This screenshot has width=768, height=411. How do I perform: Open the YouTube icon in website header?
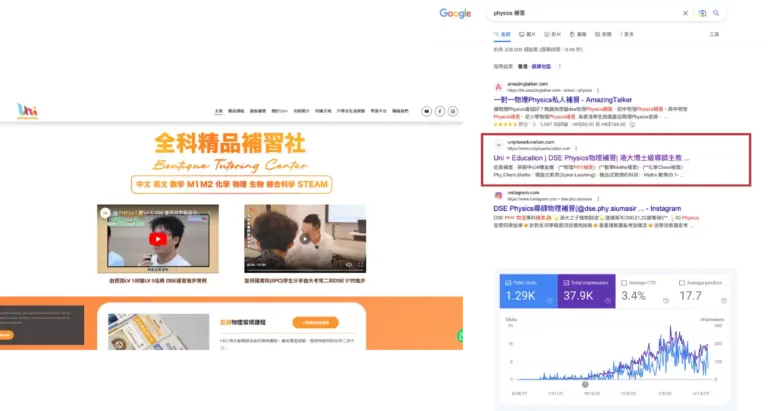click(x=427, y=111)
